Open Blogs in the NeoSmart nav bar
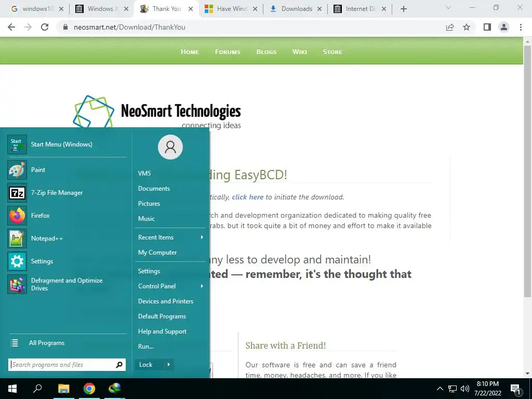The height and width of the screenshot is (399, 532). (267, 52)
